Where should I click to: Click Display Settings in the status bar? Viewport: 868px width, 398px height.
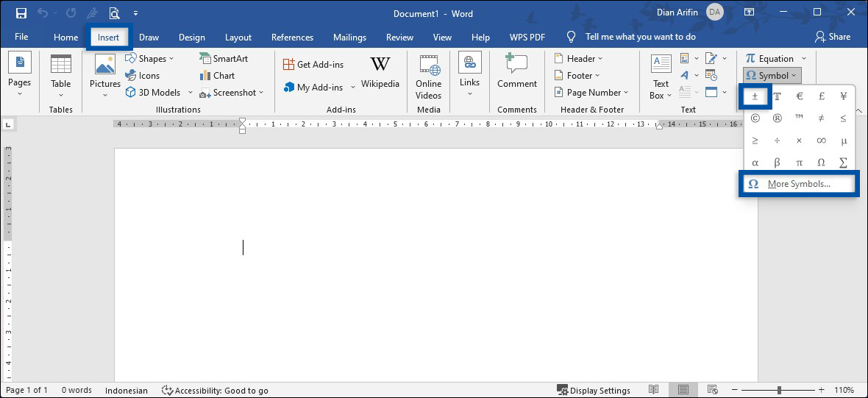pos(594,390)
